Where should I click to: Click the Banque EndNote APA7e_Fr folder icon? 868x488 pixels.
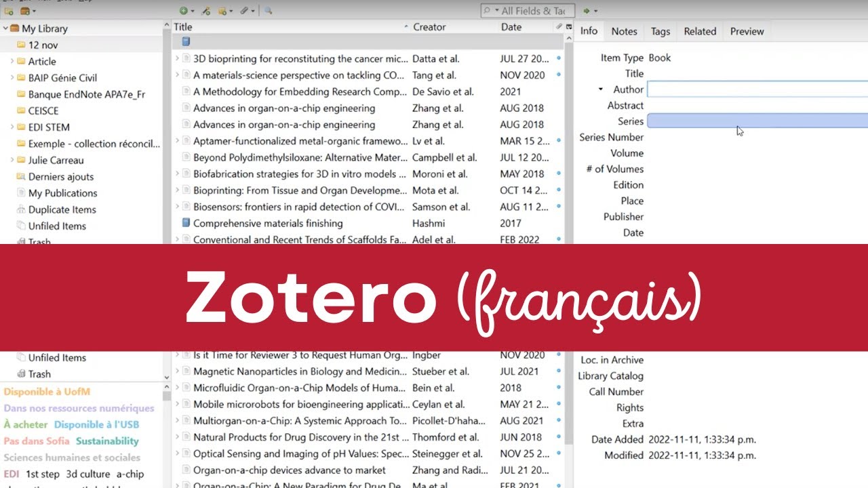click(x=22, y=94)
